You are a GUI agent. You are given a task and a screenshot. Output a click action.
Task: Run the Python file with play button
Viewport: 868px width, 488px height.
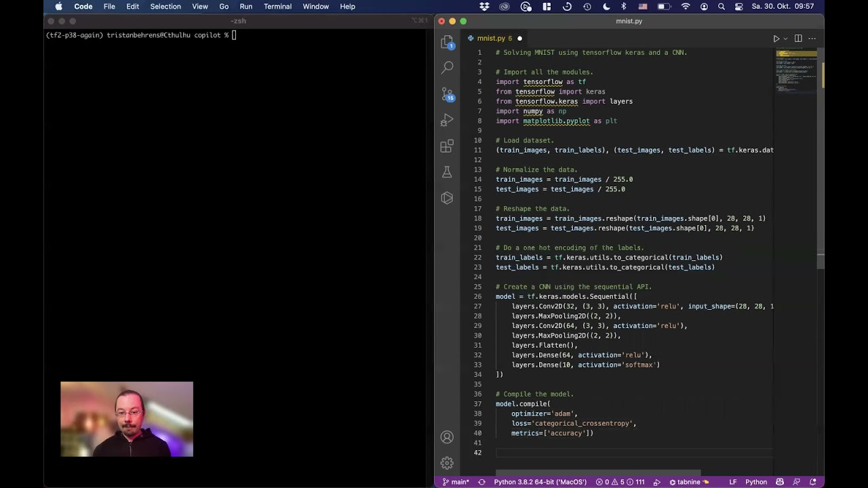(x=776, y=39)
